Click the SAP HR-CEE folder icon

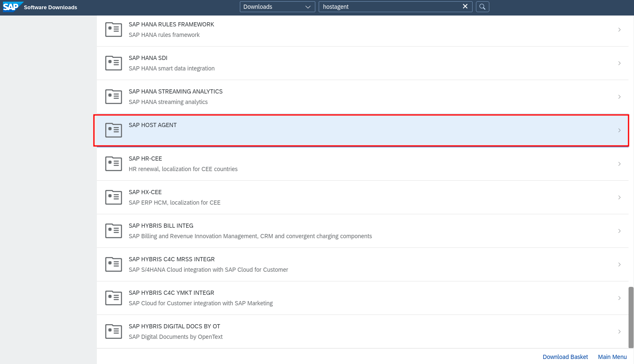pos(114,164)
